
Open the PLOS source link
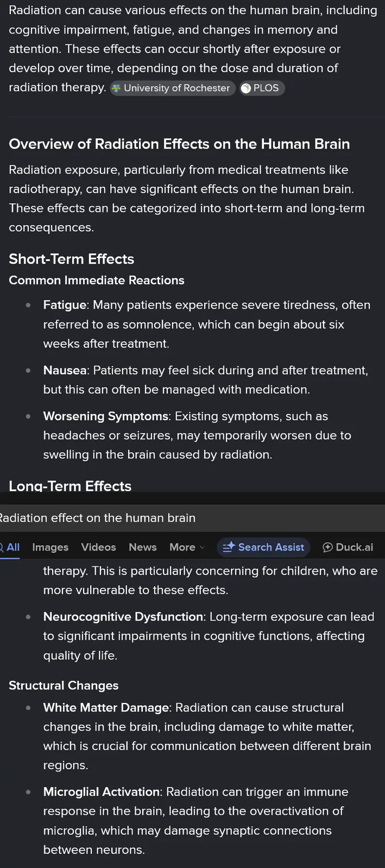coord(266,88)
